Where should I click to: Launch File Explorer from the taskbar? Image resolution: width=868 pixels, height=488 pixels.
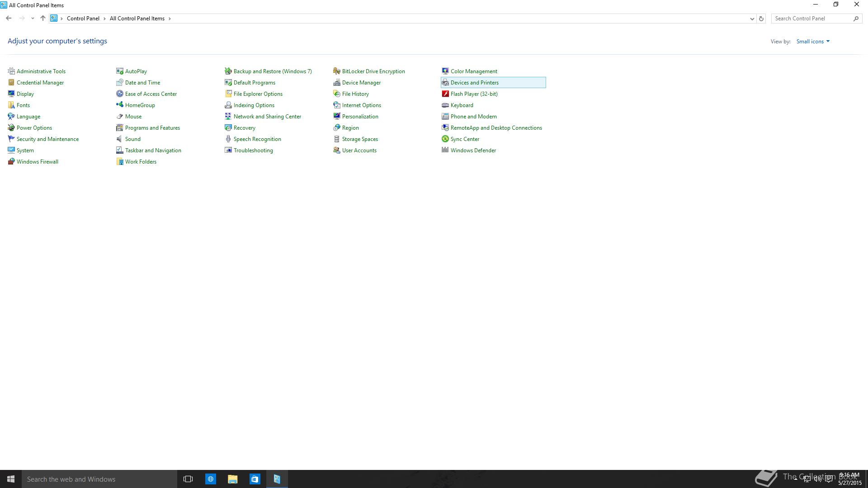[x=232, y=479]
